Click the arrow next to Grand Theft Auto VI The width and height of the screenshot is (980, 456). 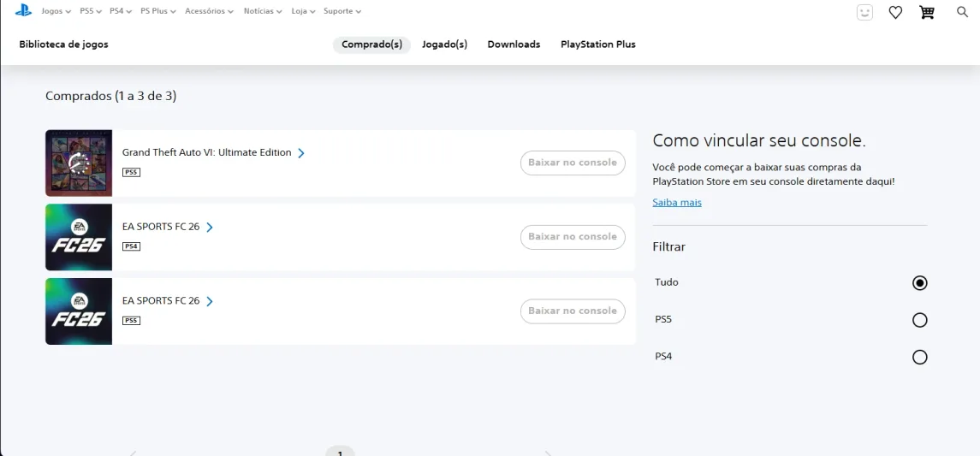point(301,153)
